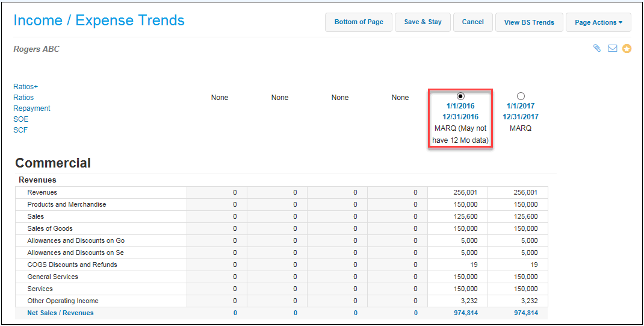Click the Allowances and Discounts on Go label
644x326 pixels.
[76, 240]
